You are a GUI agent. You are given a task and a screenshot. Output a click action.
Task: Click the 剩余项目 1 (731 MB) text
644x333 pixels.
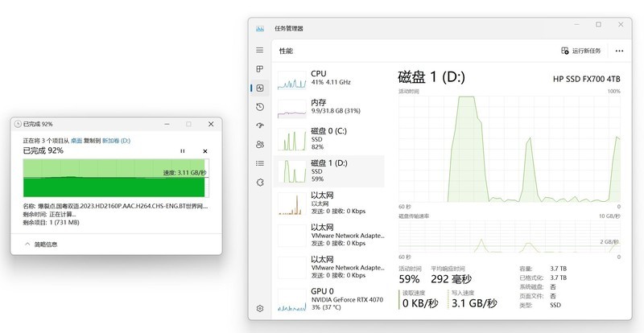51,222
